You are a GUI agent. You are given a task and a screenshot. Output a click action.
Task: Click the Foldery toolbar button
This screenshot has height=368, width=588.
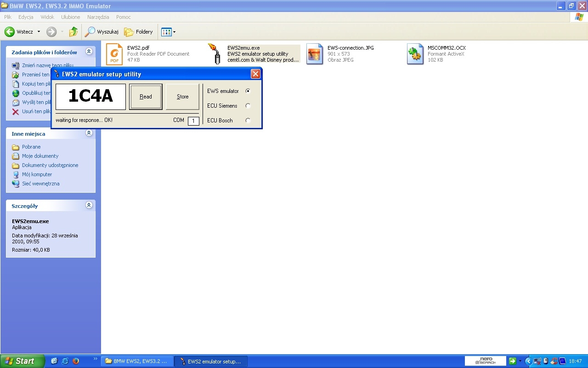point(139,32)
